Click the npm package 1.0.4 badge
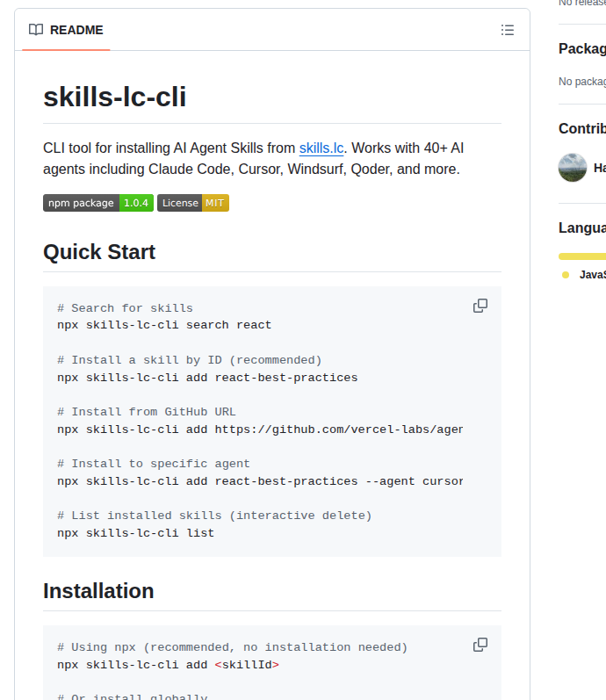This screenshot has width=606, height=700. (98, 203)
